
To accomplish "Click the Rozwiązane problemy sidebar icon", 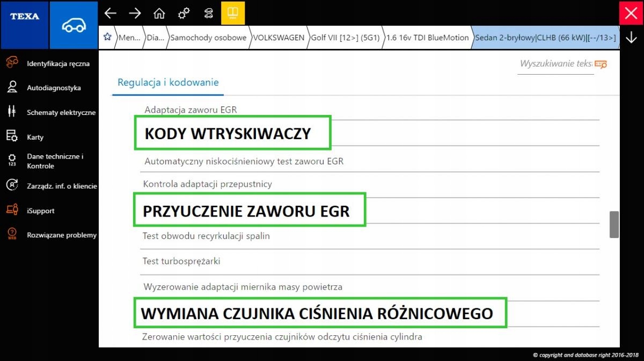I will pos(12,234).
